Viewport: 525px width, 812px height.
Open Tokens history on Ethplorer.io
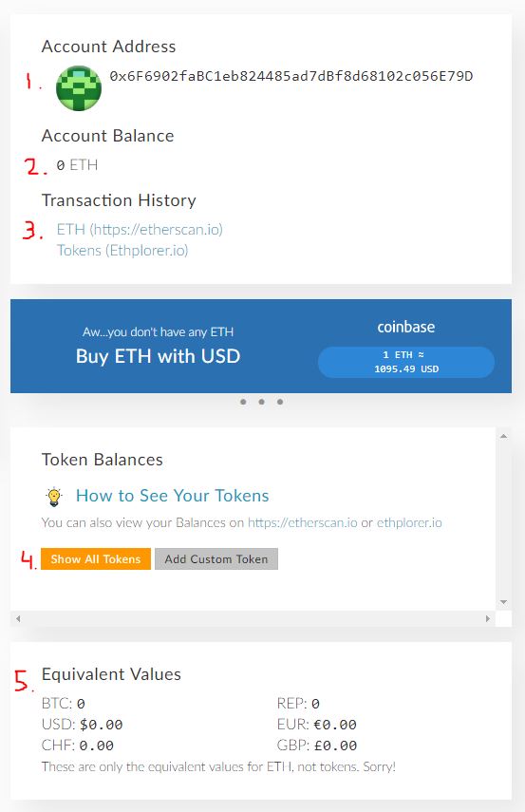122,250
